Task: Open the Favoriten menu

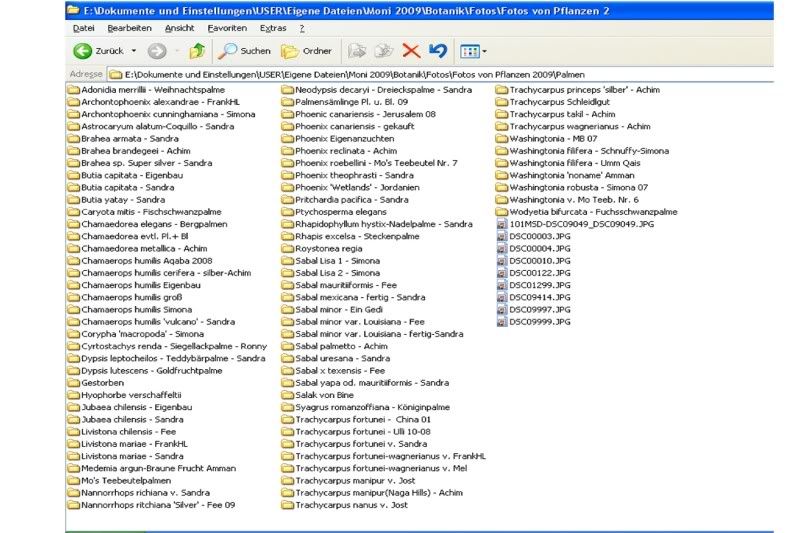Action: coord(225,28)
